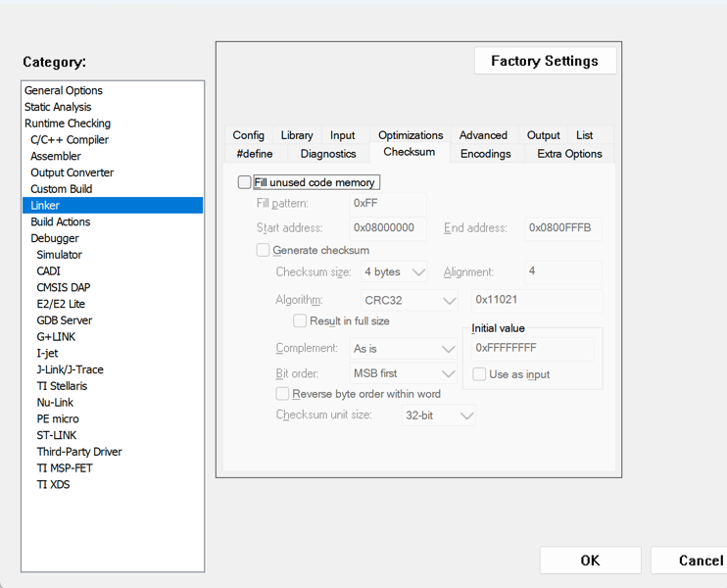
Task: Check the Use as input option
Action: tap(479, 374)
